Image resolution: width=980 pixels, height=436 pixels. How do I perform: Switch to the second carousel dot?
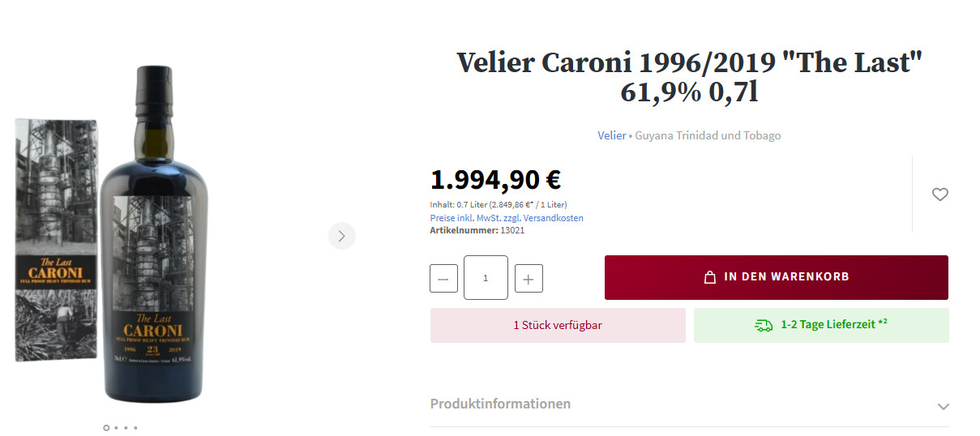[116, 428]
